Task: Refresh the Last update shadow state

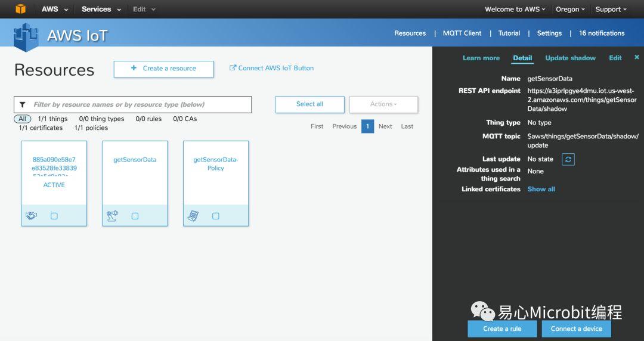Action: coord(568,159)
